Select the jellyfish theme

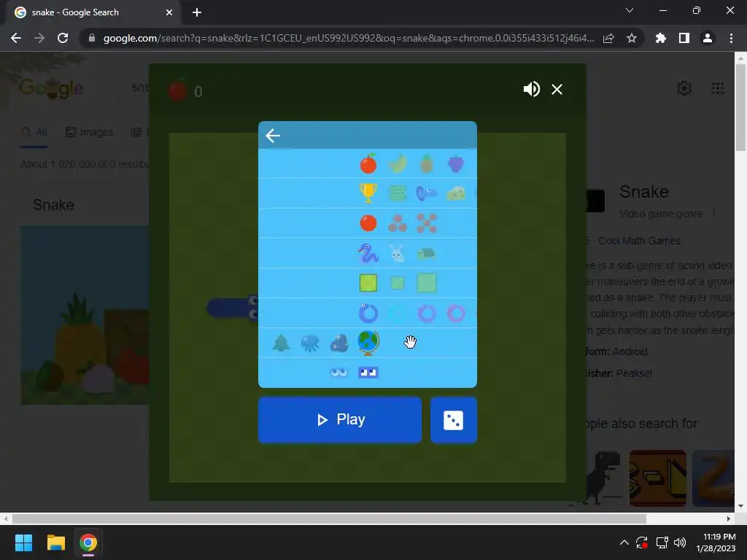310,343
